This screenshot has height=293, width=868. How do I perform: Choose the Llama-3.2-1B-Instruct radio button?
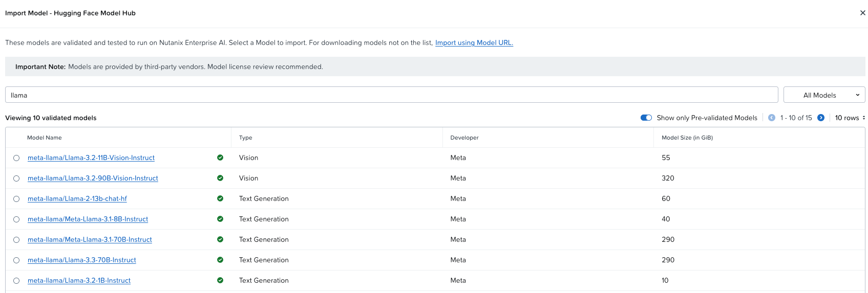(16, 281)
